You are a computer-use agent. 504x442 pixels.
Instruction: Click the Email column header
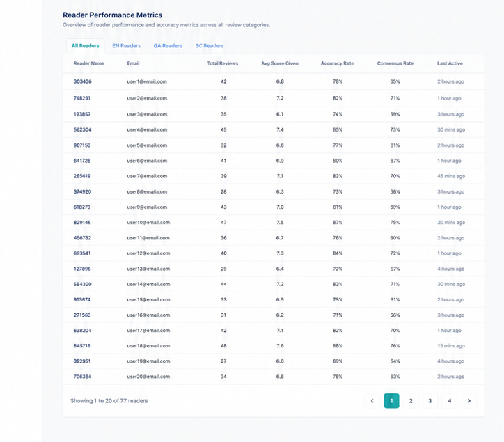point(133,63)
